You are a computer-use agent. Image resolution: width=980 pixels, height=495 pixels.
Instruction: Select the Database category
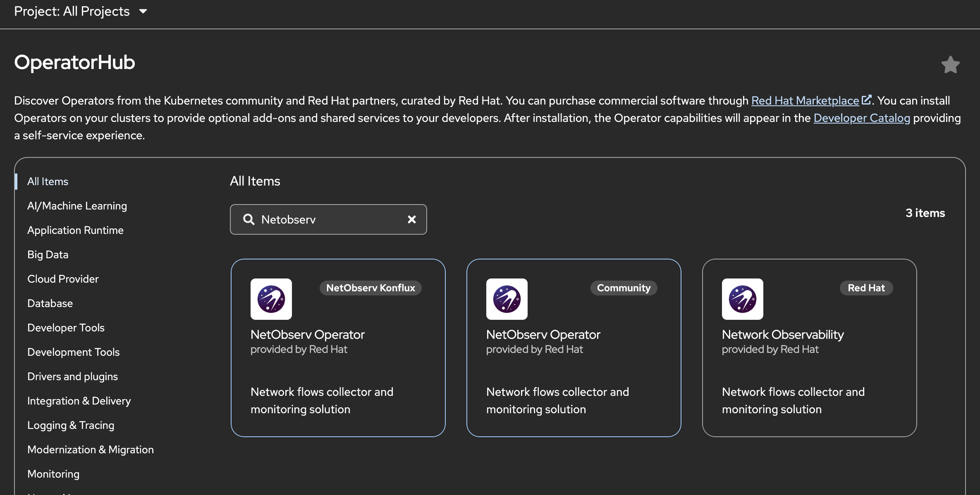(x=50, y=303)
